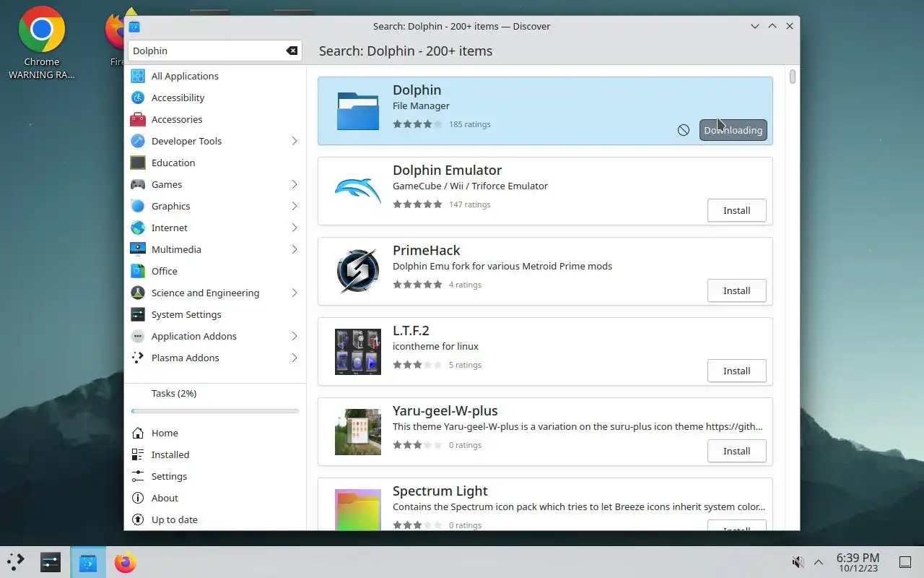The height and width of the screenshot is (578, 924).
Task: Click the Plasma Addons icon
Action: coord(138,358)
